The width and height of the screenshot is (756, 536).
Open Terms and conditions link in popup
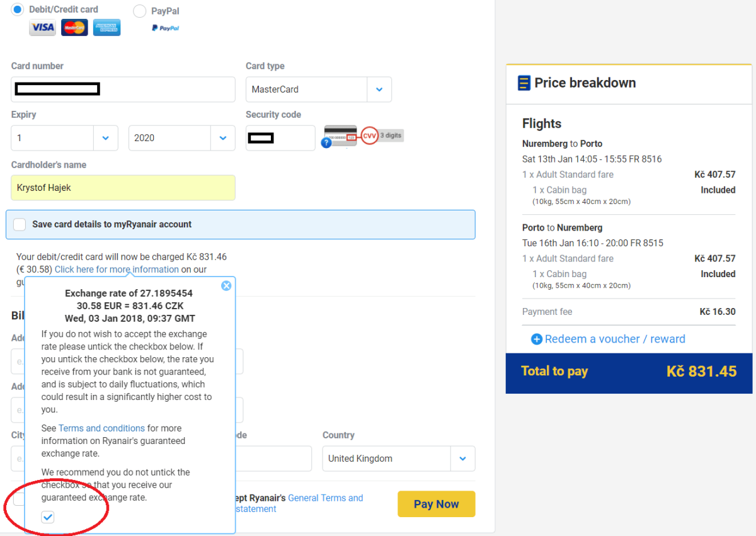(x=101, y=428)
